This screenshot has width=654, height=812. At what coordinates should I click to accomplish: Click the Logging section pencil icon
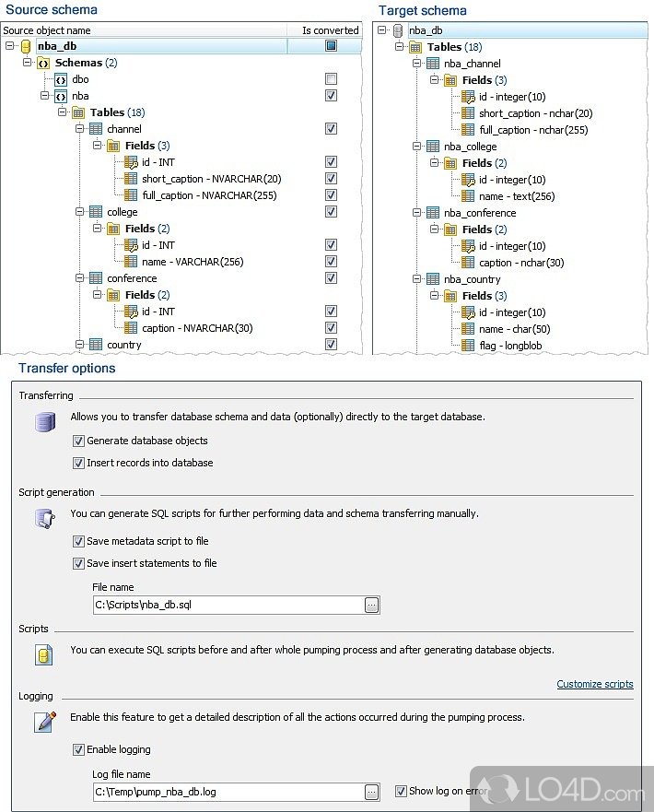(x=42, y=722)
